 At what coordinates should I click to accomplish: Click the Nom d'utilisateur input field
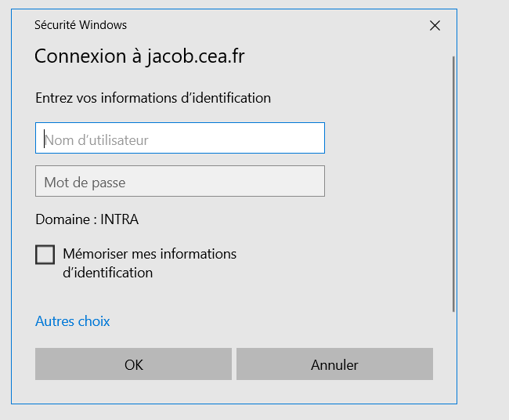pyautogui.click(x=180, y=139)
